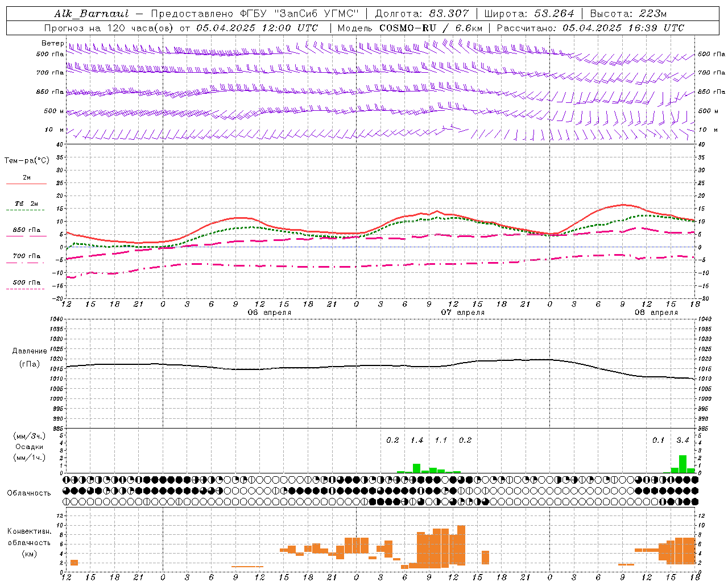Click the 850 гПа temperature legend entry
This screenshot has width=728, height=582.
(x=26, y=230)
